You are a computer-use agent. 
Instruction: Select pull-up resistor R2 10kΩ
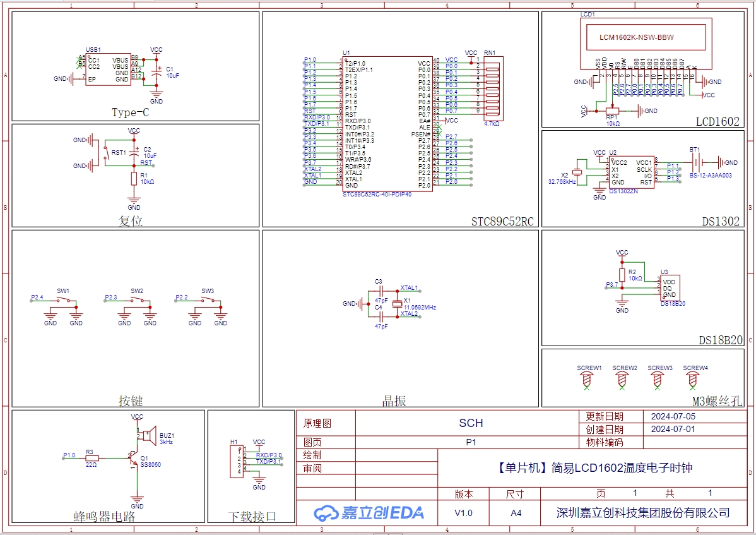click(622, 275)
